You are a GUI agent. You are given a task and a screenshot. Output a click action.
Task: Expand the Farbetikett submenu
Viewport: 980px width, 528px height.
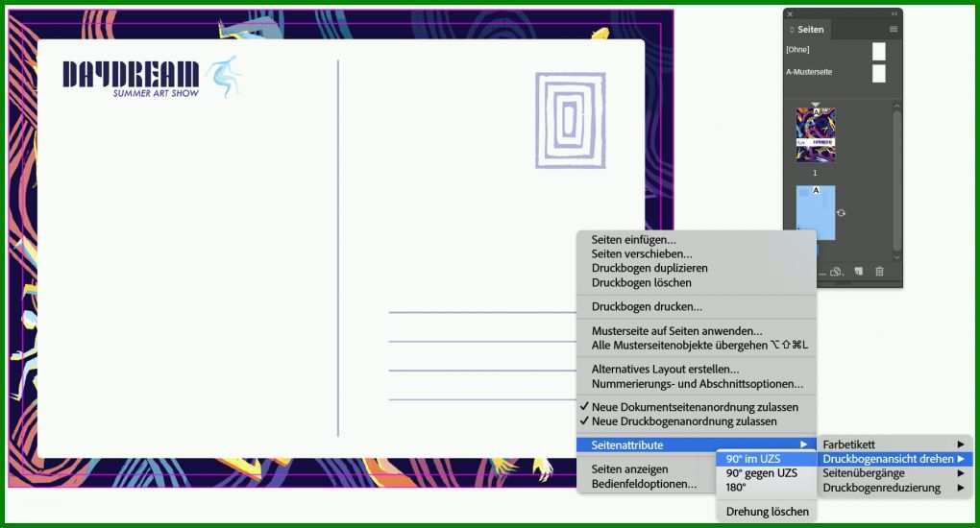pos(894,444)
